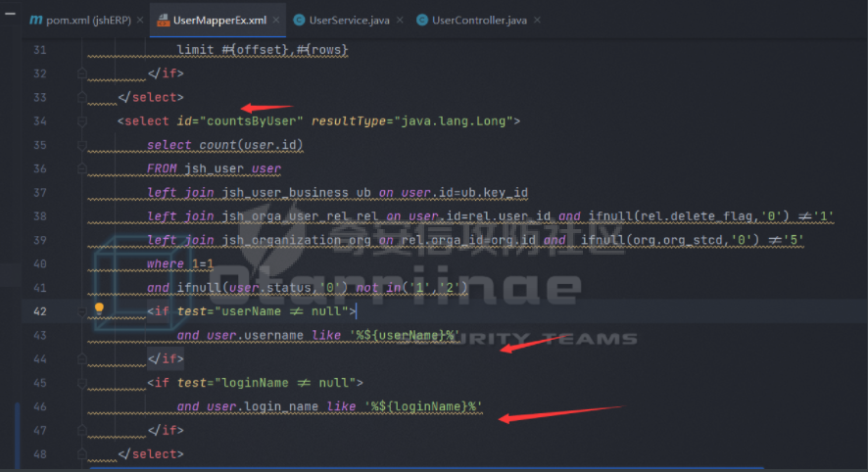Screen dimensions: 868x472
Task: Click line number 46 in the gutter
Action: click(40, 406)
